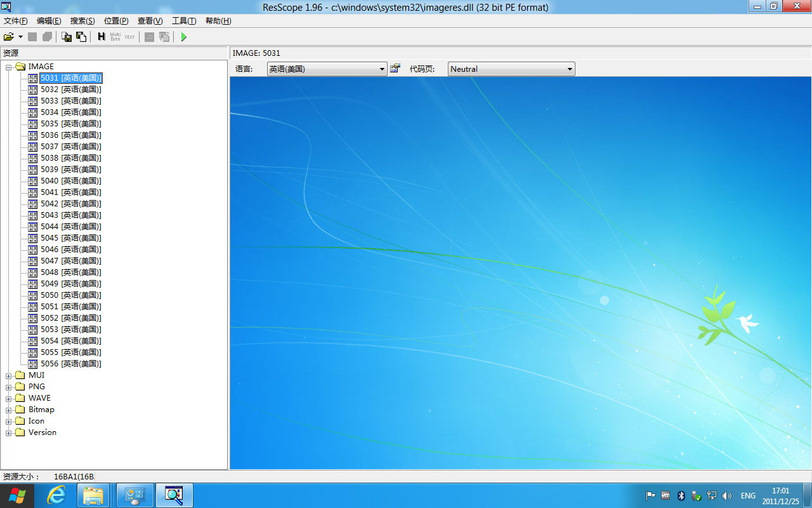The image size is (812, 508).
Task: Open the 查看(V) menu
Action: click(x=150, y=21)
